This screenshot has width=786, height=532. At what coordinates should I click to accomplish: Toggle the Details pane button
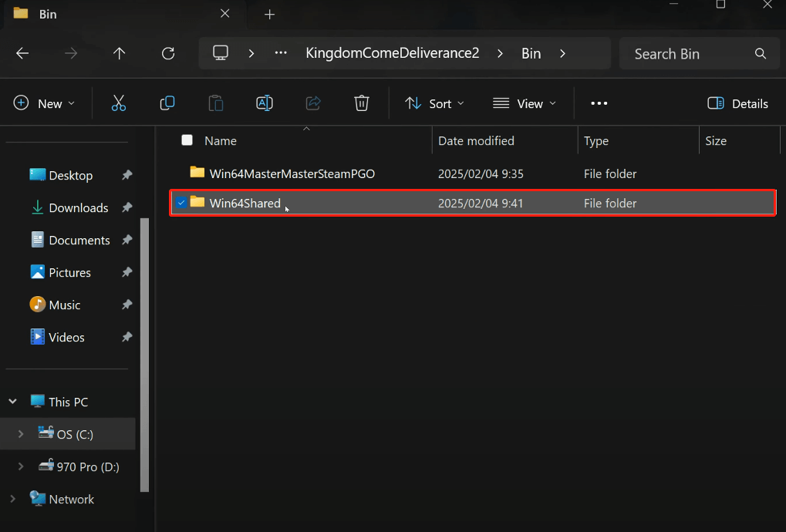pos(737,103)
